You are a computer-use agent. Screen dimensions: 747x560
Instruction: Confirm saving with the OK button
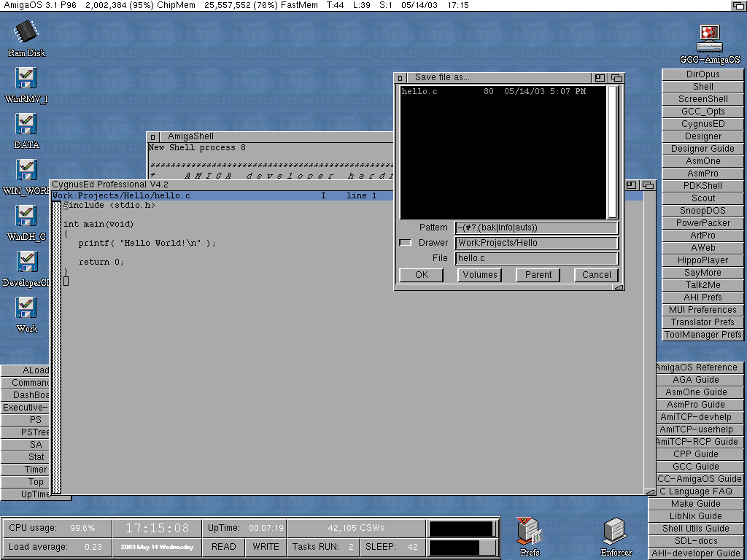(421, 275)
